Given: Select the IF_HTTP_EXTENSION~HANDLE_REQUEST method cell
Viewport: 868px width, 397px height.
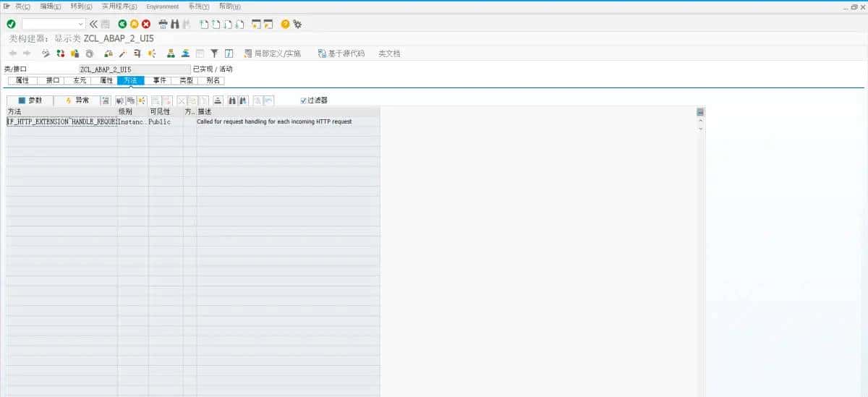Looking at the screenshot, I should (62, 121).
